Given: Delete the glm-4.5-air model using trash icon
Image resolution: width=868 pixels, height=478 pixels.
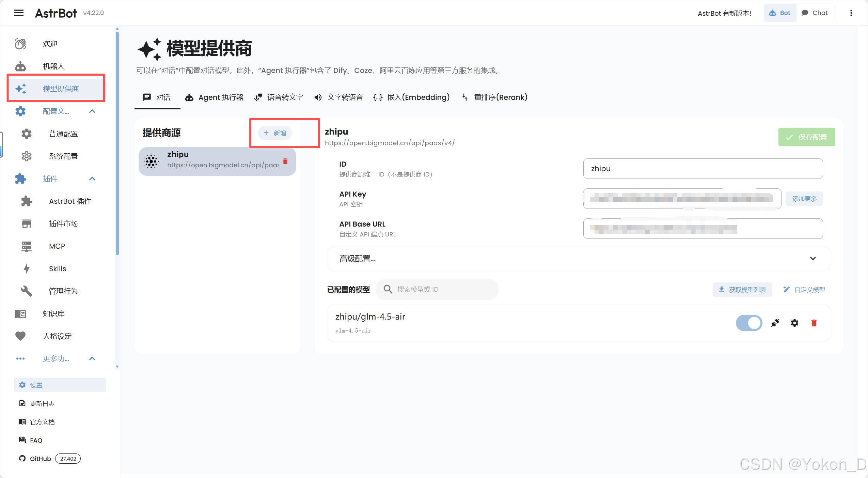Looking at the screenshot, I should pyautogui.click(x=814, y=323).
